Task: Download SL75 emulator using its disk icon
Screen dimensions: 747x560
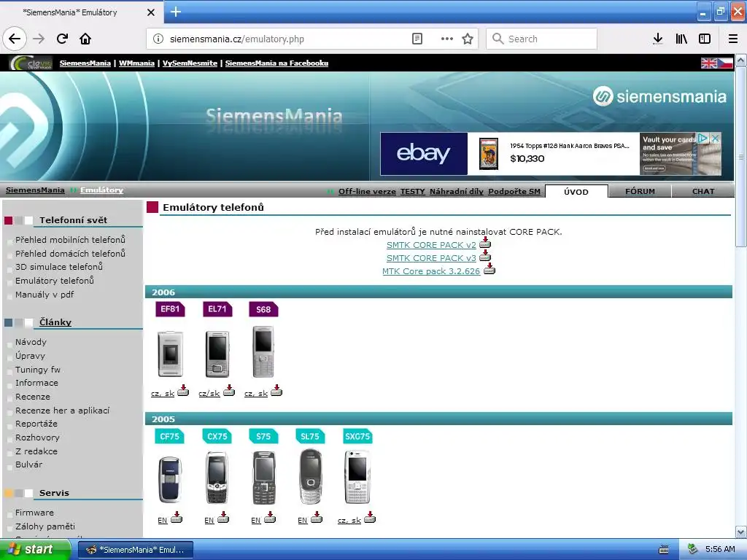Action: click(x=317, y=518)
